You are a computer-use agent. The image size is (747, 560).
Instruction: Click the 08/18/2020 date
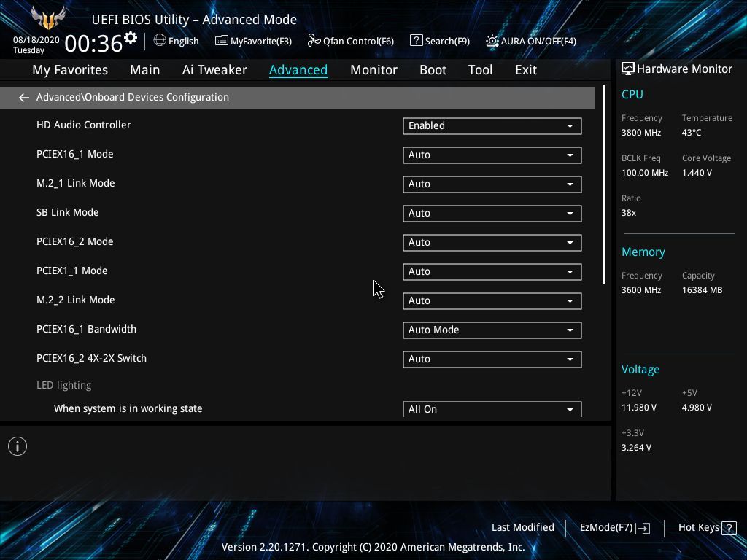[36, 40]
